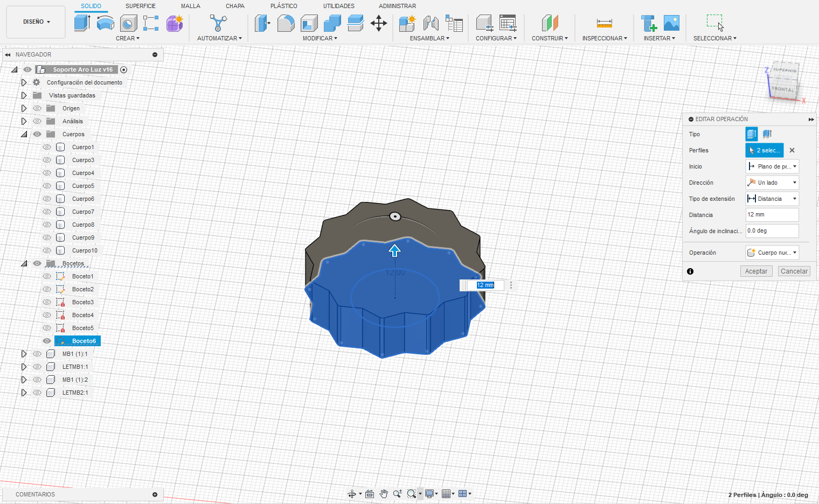Image resolution: width=819 pixels, height=504 pixels.
Task: Toggle visibility eye of Boceto3
Action: tap(47, 302)
